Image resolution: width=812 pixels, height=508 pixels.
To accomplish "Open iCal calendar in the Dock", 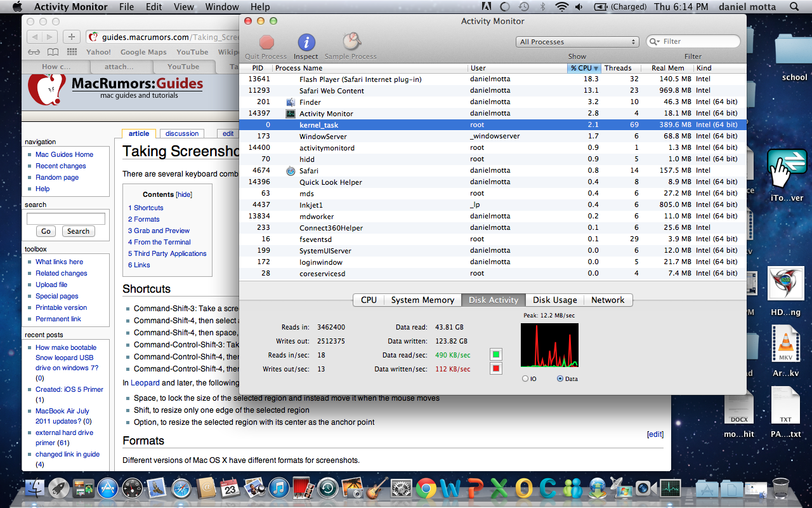I will (230, 488).
